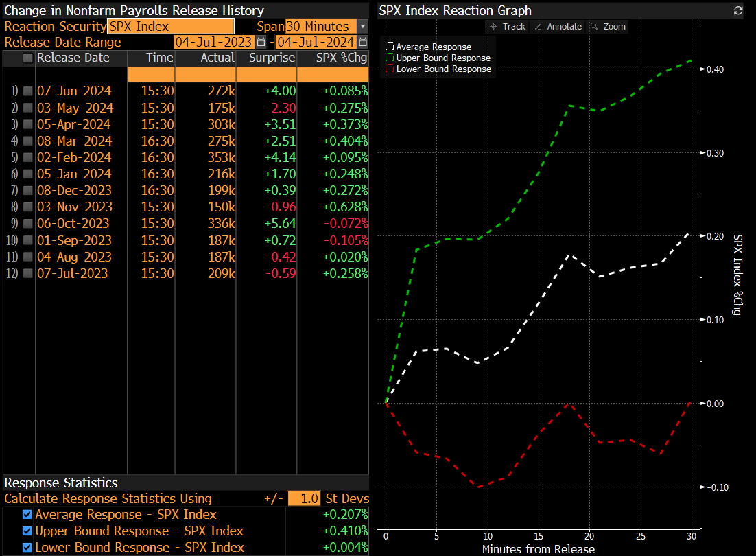Check the box for 06-Oct-2023 release
Viewport: 756px width, 556px height.
tap(28, 223)
